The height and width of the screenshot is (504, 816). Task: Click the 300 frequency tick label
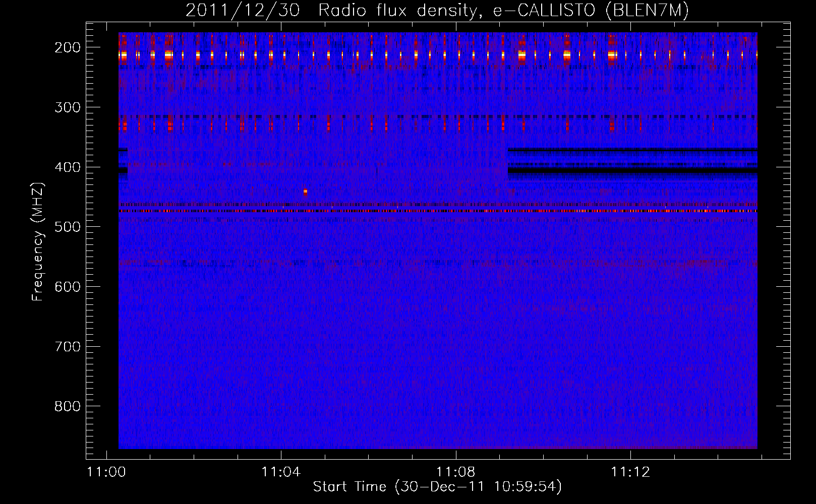(x=68, y=107)
